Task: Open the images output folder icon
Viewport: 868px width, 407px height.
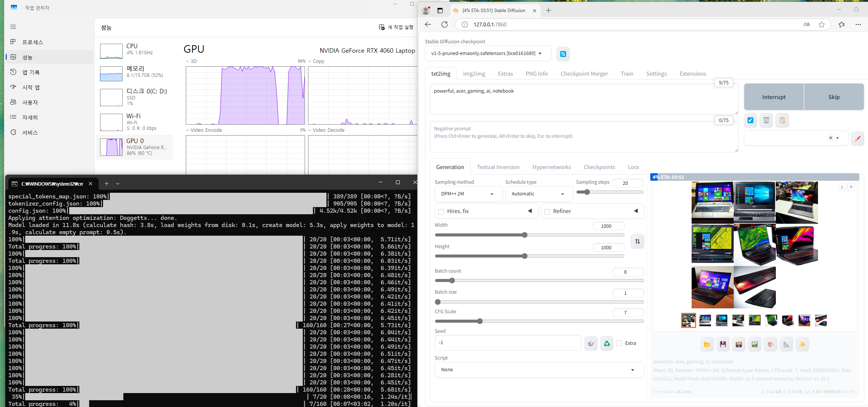Action: click(x=707, y=344)
